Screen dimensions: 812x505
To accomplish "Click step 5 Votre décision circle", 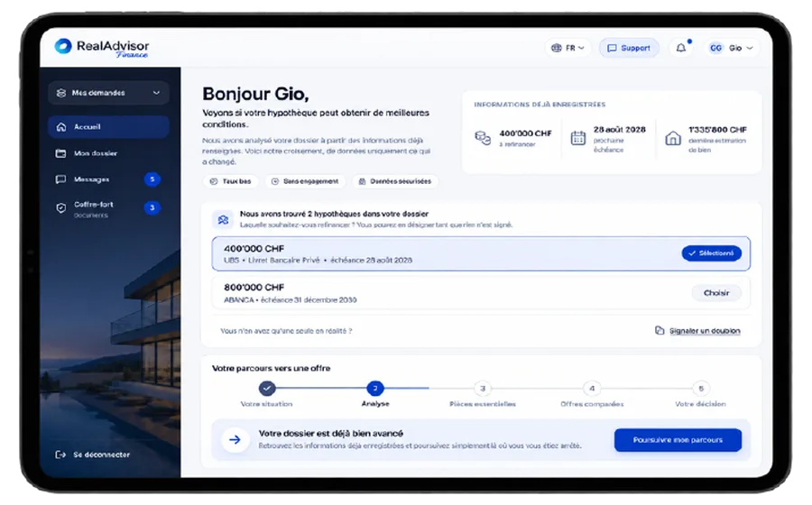I will tap(701, 388).
